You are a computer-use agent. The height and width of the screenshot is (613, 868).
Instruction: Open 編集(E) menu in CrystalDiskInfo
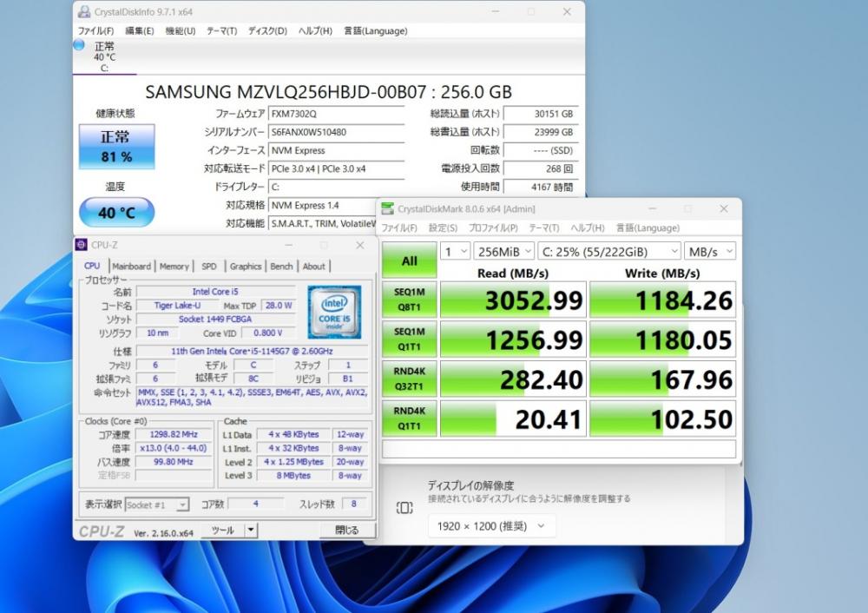(140, 31)
